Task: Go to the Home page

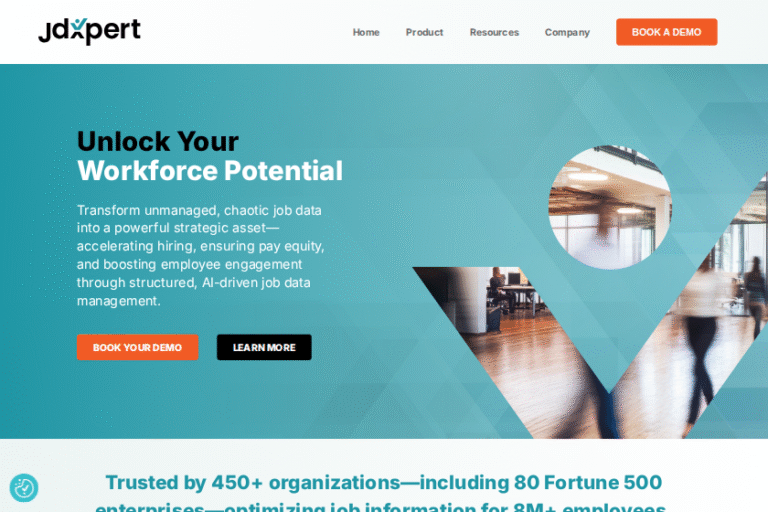Action: point(366,32)
